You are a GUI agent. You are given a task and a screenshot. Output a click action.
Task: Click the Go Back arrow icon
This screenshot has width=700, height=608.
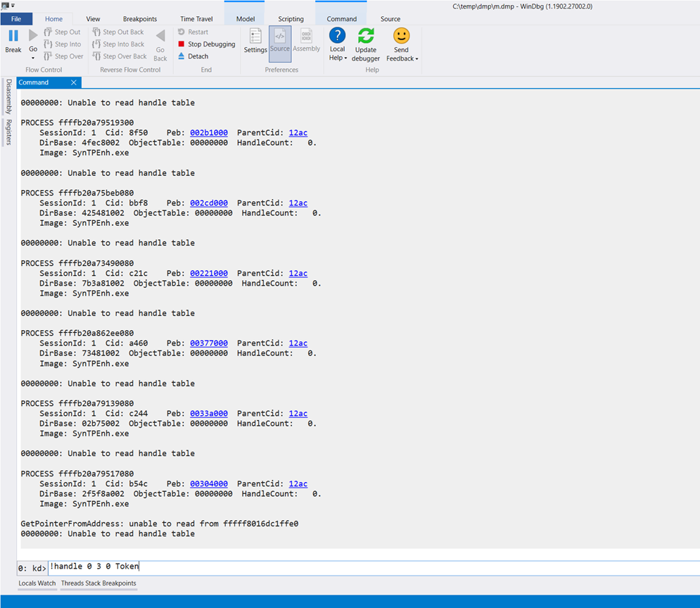[160, 36]
